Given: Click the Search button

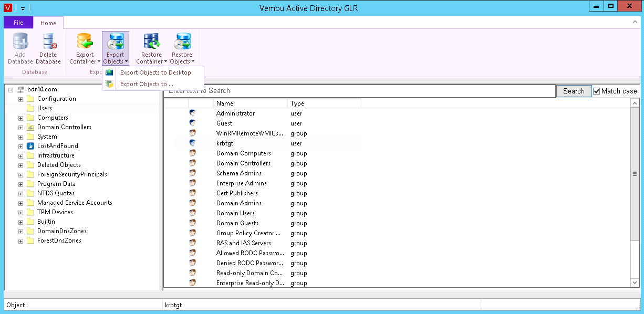Looking at the screenshot, I should (574, 91).
